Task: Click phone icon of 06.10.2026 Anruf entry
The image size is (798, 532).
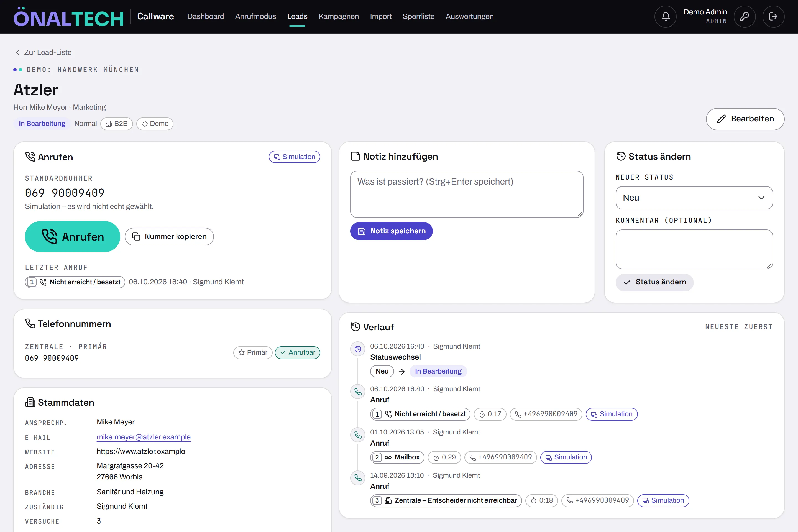Action: 358,392
